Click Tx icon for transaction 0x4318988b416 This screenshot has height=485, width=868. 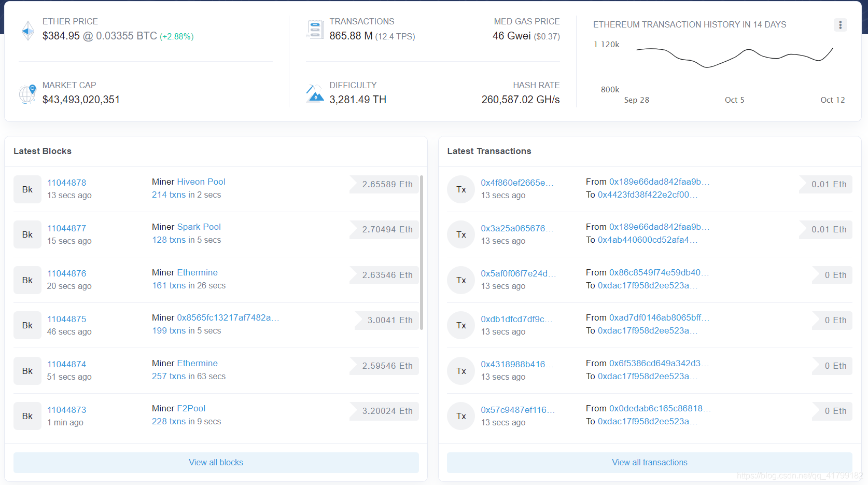461,371
